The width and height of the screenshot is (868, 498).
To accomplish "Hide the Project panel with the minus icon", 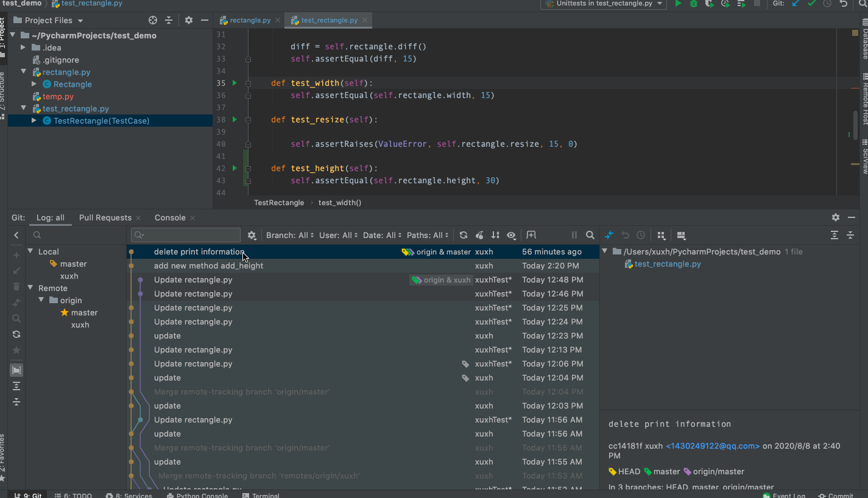I will pos(205,20).
